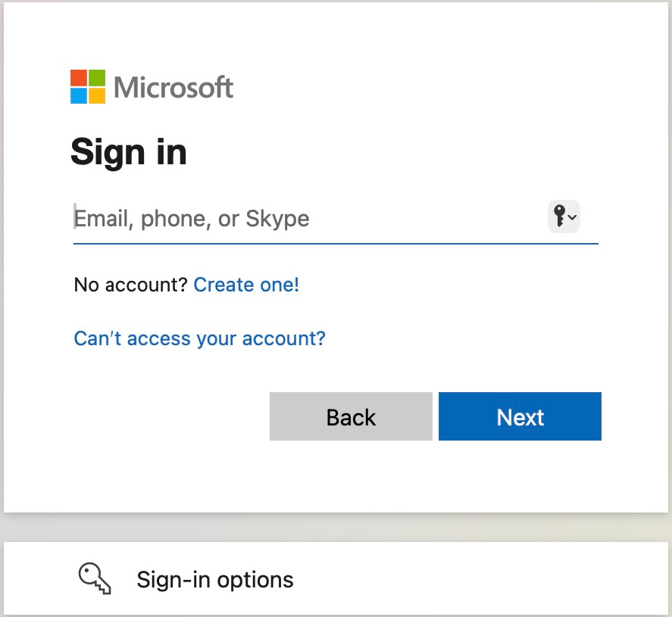Expand the chevron next to key icon
This screenshot has width=672, height=617.
tap(572, 217)
